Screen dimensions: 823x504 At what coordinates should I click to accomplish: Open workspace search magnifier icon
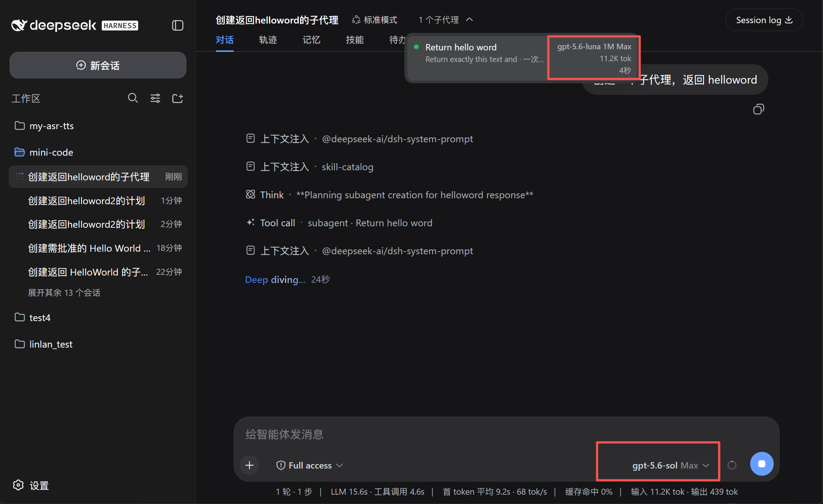133,98
